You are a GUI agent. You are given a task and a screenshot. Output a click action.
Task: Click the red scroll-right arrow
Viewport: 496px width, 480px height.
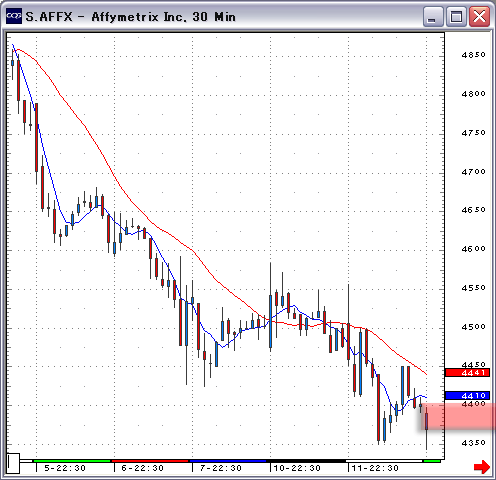coord(482,466)
